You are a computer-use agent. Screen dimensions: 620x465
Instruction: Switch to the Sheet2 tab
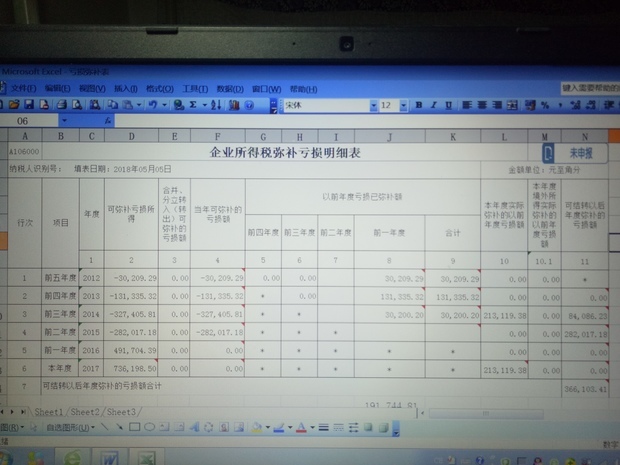coord(85,412)
